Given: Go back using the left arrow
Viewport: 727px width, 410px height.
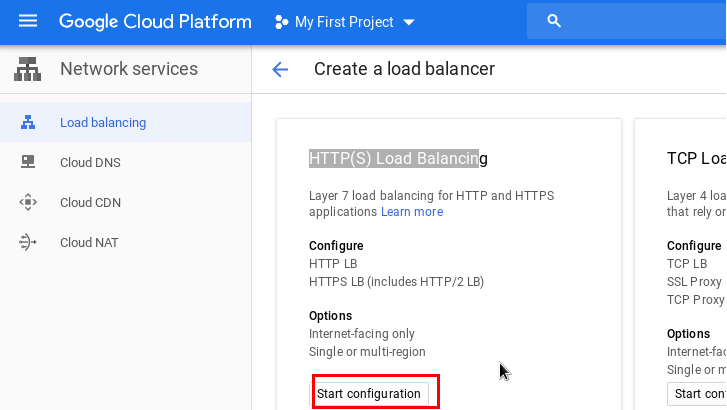Looking at the screenshot, I should point(280,70).
